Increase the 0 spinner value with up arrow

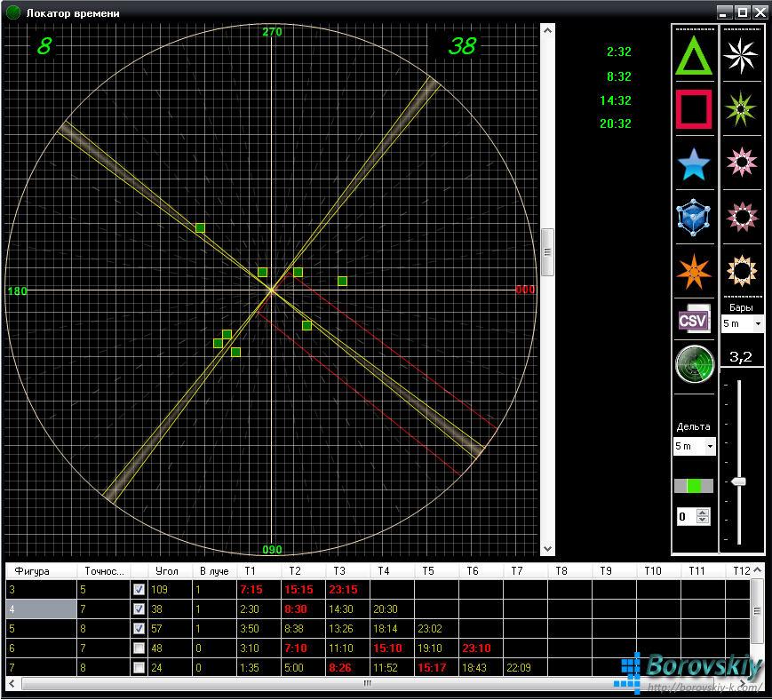click(x=703, y=513)
